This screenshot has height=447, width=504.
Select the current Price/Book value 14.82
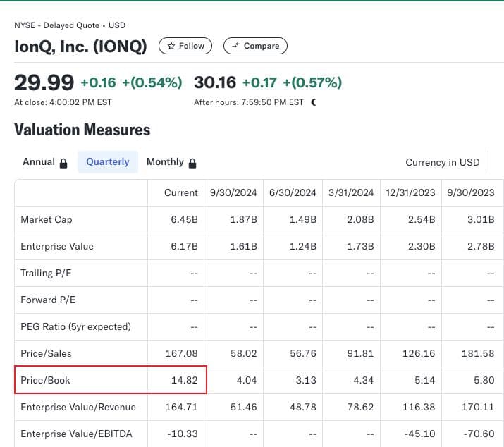[x=184, y=380]
